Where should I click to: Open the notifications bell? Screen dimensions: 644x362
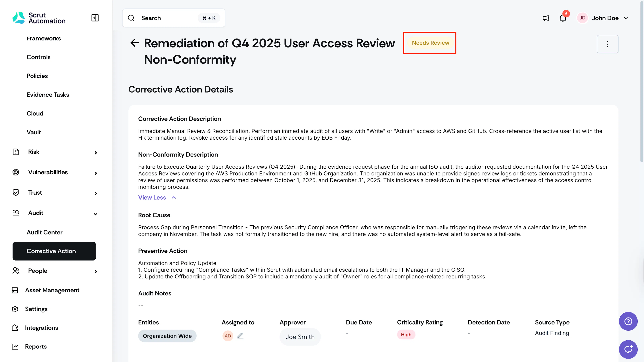point(562,18)
